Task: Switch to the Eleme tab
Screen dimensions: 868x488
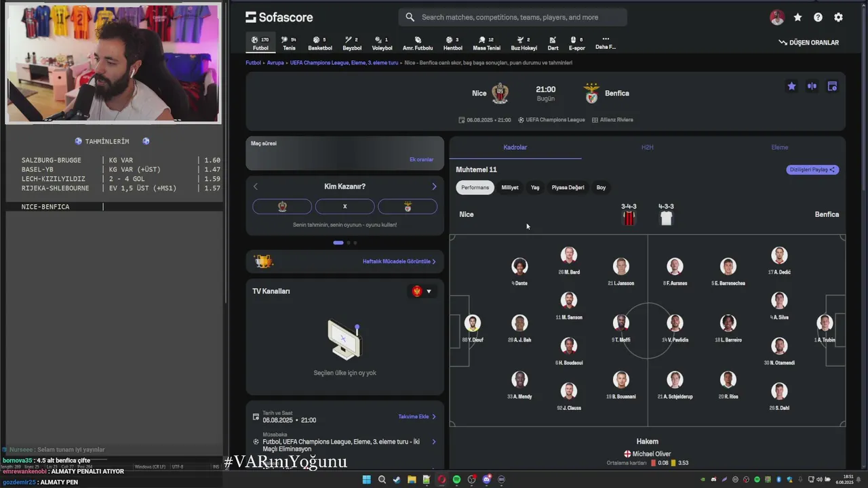Action: [779, 147]
